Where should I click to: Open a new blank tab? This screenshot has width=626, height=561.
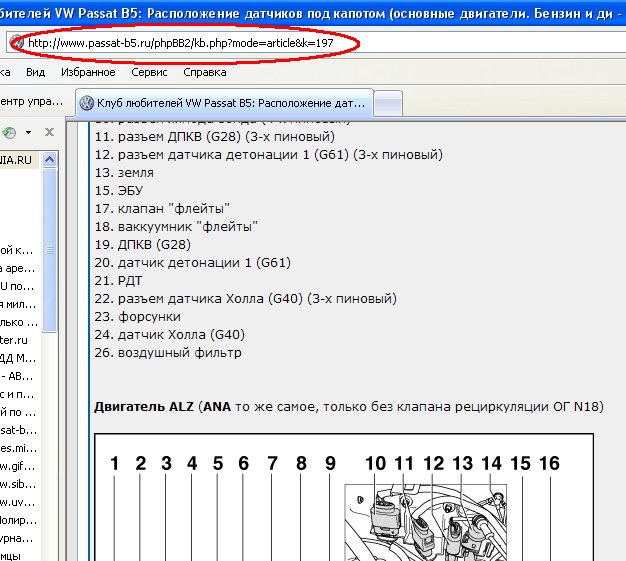click(388, 103)
